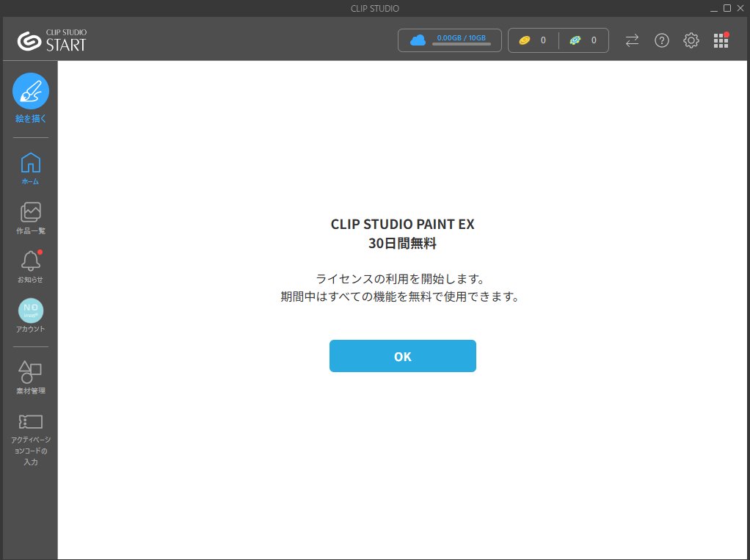
Task: Open cloud storage 0.00GB / 10GB indicator
Action: pos(450,40)
